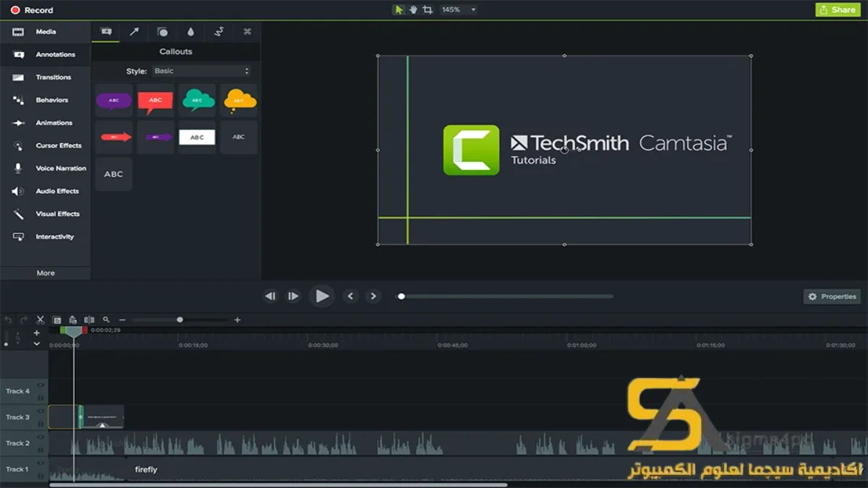Select the Callouts annotation tab icon

coord(106,32)
